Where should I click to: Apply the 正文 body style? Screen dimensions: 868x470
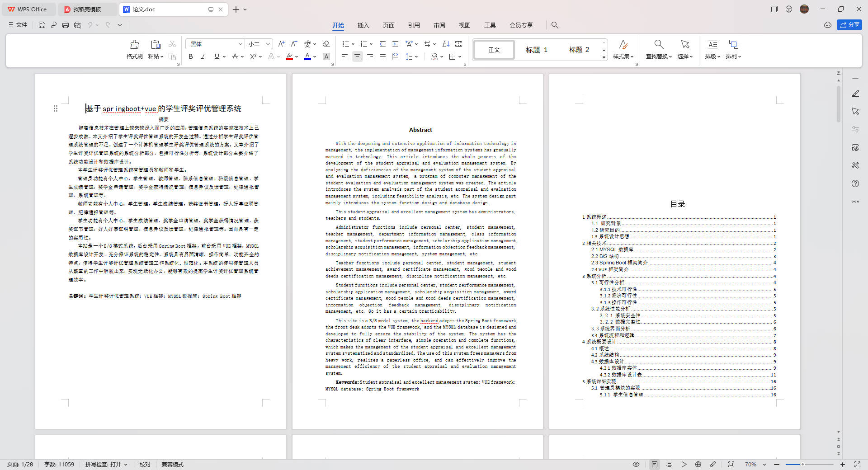point(494,50)
